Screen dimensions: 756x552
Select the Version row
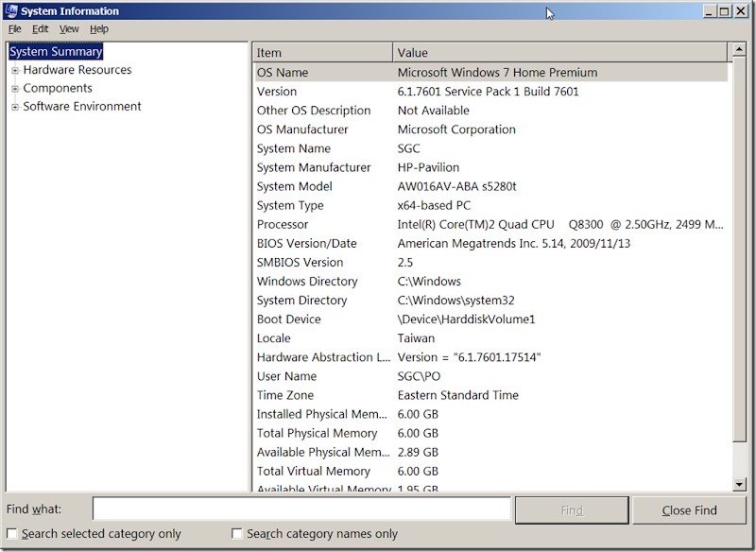(490, 92)
